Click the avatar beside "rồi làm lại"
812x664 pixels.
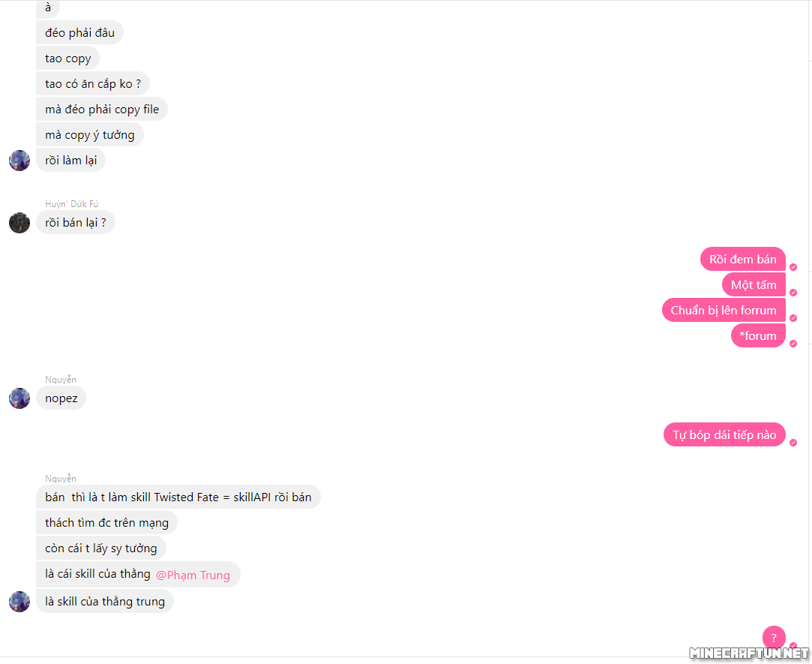click(x=19, y=161)
